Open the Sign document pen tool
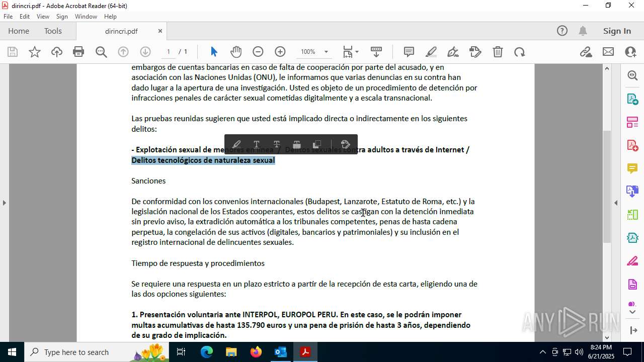Image resolution: width=644 pixels, height=362 pixels. click(x=453, y=52)
